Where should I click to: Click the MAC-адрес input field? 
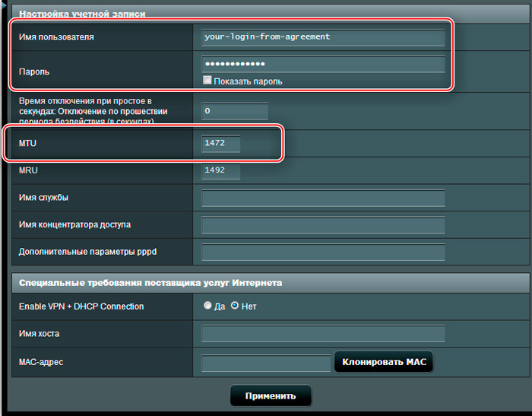pyautogui.click(x=266, y=363)
